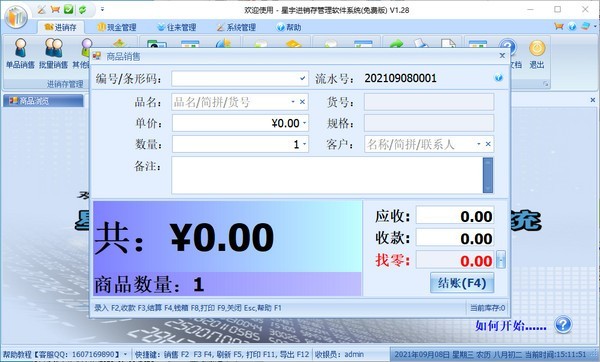
Task: Click the green checkmark icon in quick toolbar
Action: pyautogui.click(x=68, y=9)
